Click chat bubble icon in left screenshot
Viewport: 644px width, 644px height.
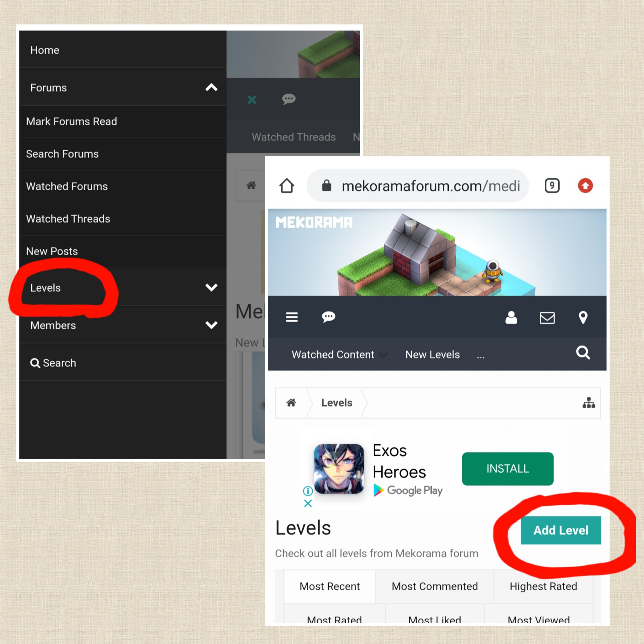pos(288,99)
